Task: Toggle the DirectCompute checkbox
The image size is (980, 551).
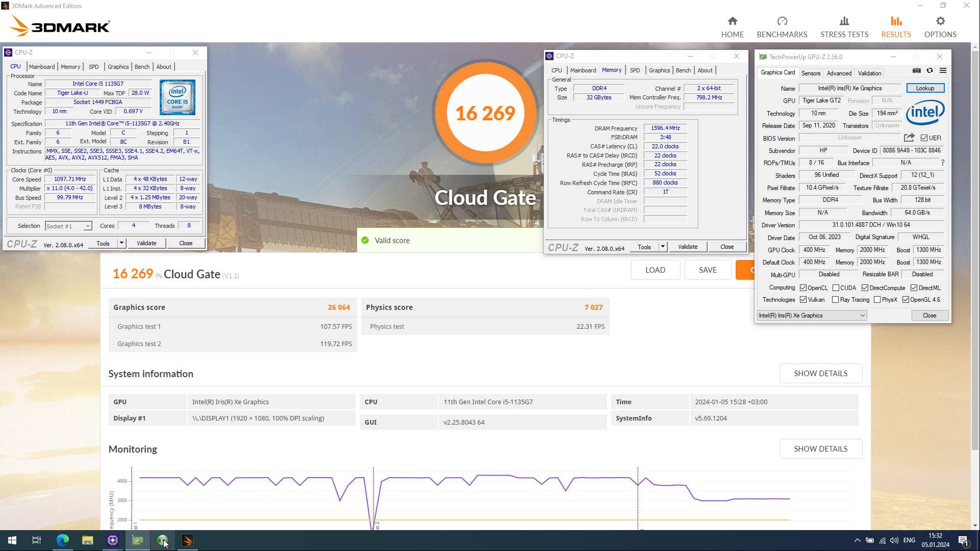Action: [865, 288]
